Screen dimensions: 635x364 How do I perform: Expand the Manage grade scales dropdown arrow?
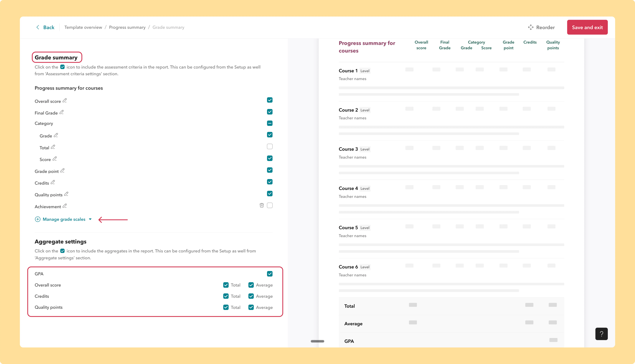(90, 219)
